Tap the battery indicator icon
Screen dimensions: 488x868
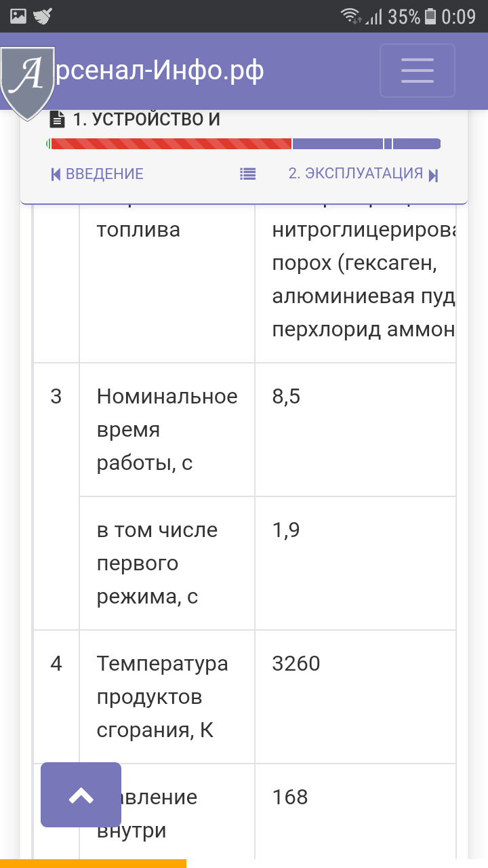coord(430,16)
